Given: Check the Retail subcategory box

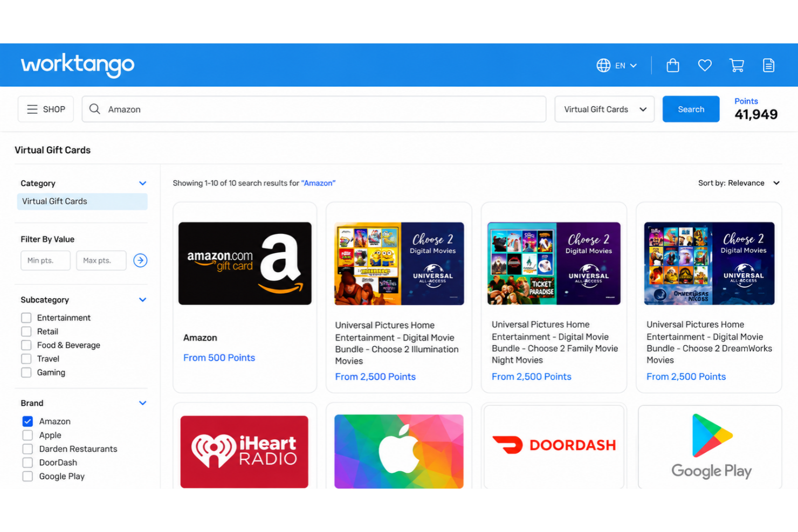Looking at the screenshot, I should 26,331.
